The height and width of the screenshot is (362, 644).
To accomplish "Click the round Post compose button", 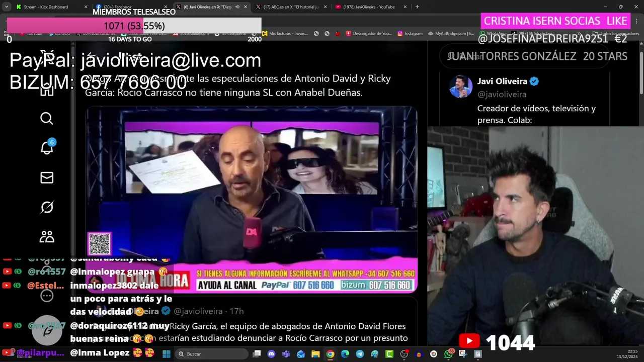I will 47,330.
